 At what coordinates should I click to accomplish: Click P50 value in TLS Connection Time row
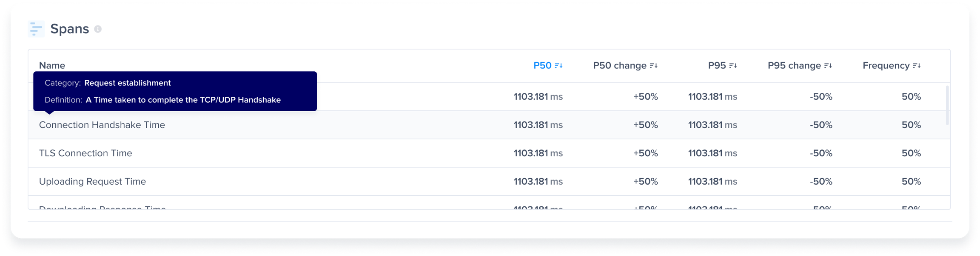[538, 153]
